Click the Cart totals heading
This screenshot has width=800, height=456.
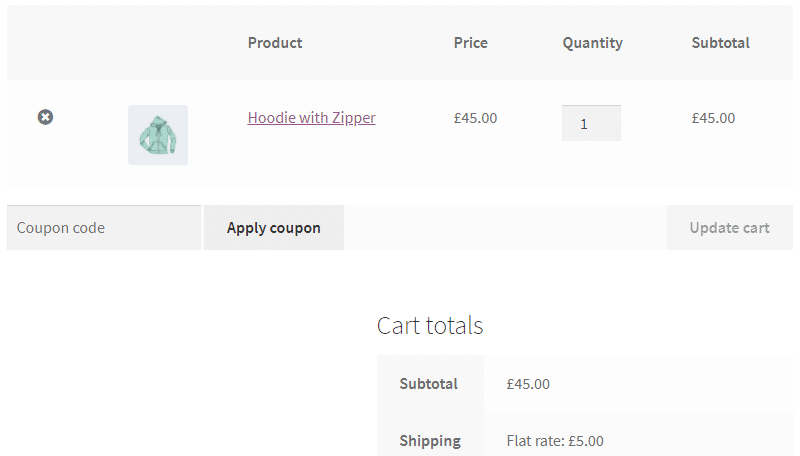pos(430,325)
